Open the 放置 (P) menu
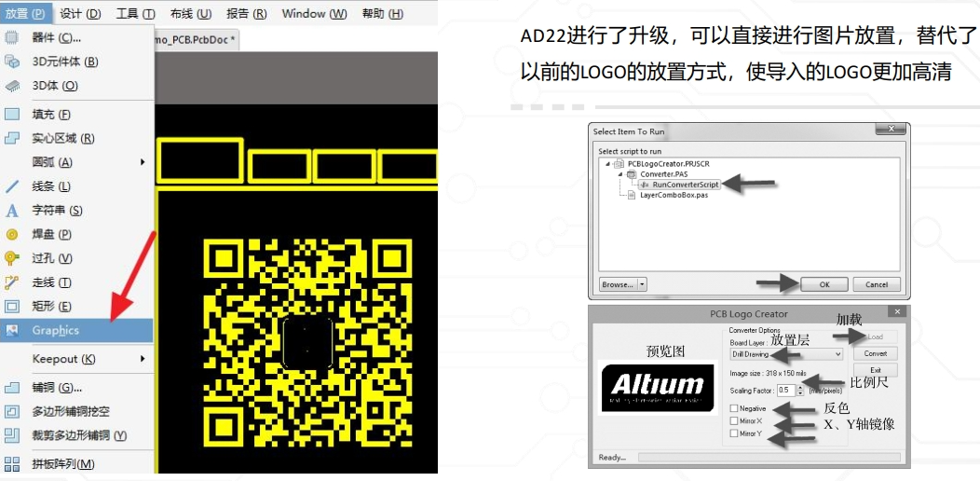Viewport: 980px width, 481px height. (x=25, y=13)
